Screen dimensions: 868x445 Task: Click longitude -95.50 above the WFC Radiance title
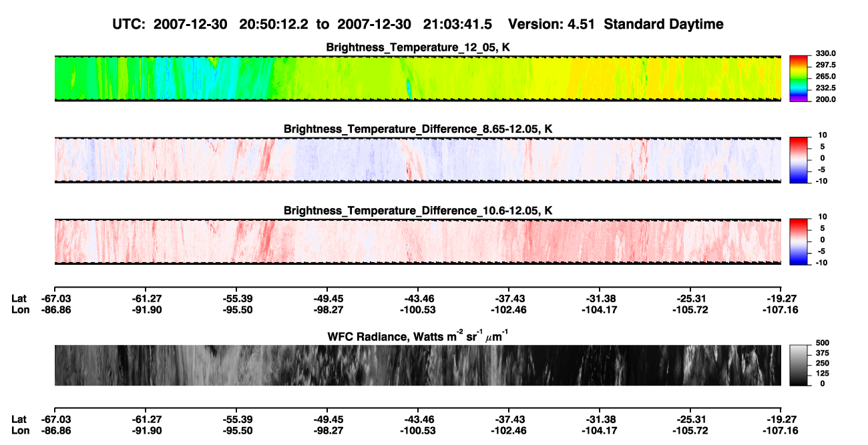(238, 310)
